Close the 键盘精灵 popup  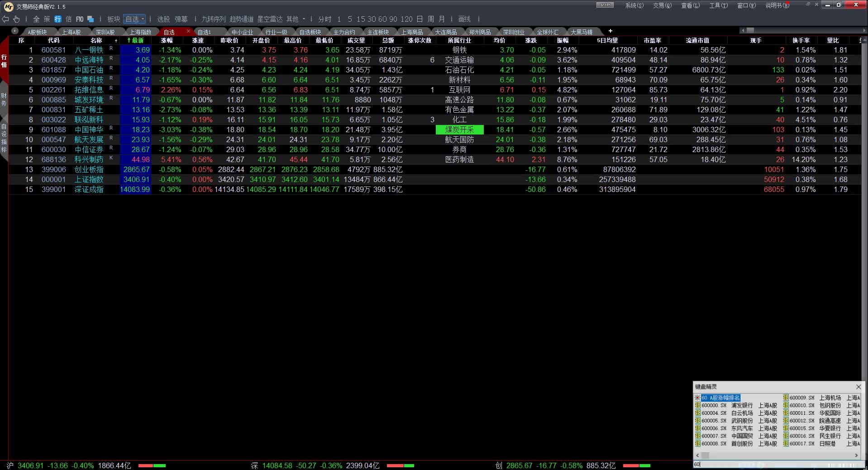[x=858, y=387]
